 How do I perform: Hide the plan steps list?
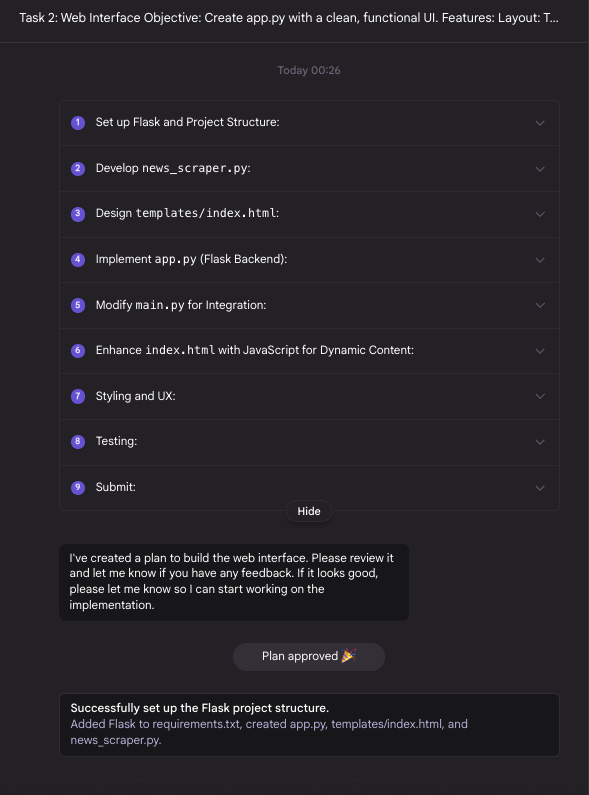tap(309, 511)
